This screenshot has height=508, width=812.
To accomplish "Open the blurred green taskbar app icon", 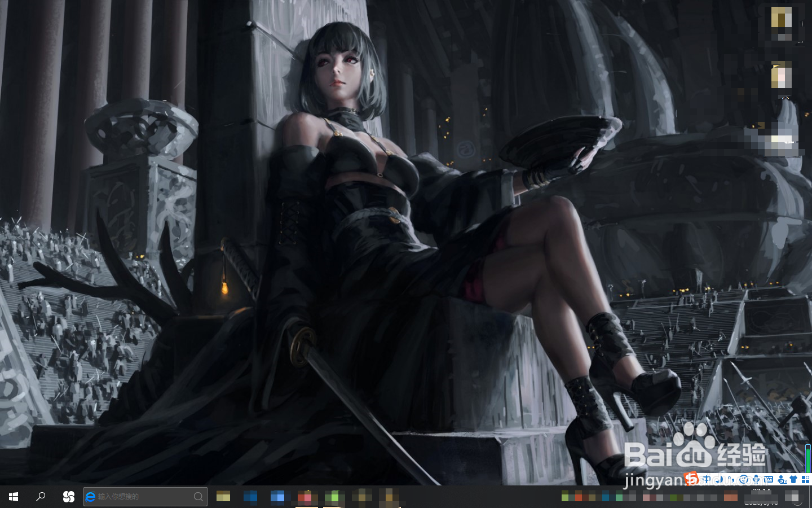I will tap(334, 497).
